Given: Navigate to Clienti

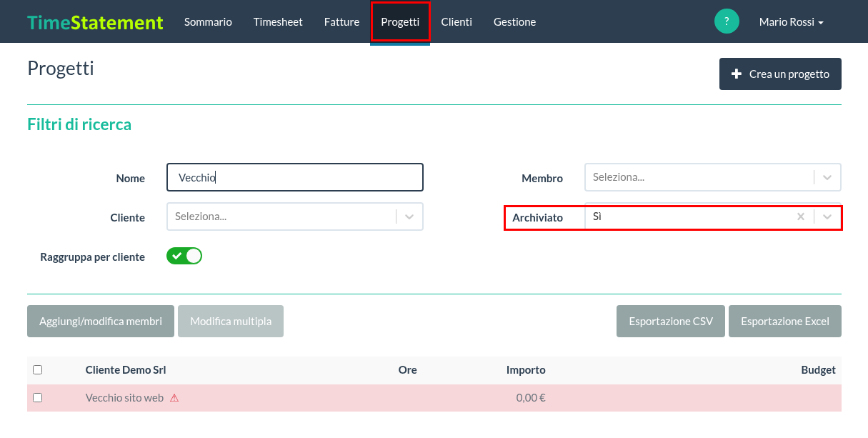Looking at the screenshot, I should click(457, 22).
